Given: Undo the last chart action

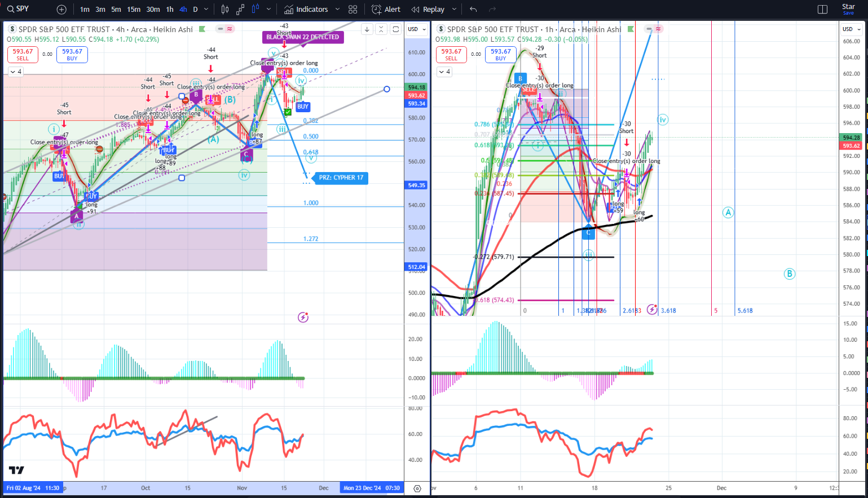Looking at the screenshot, I should [473, 10].
